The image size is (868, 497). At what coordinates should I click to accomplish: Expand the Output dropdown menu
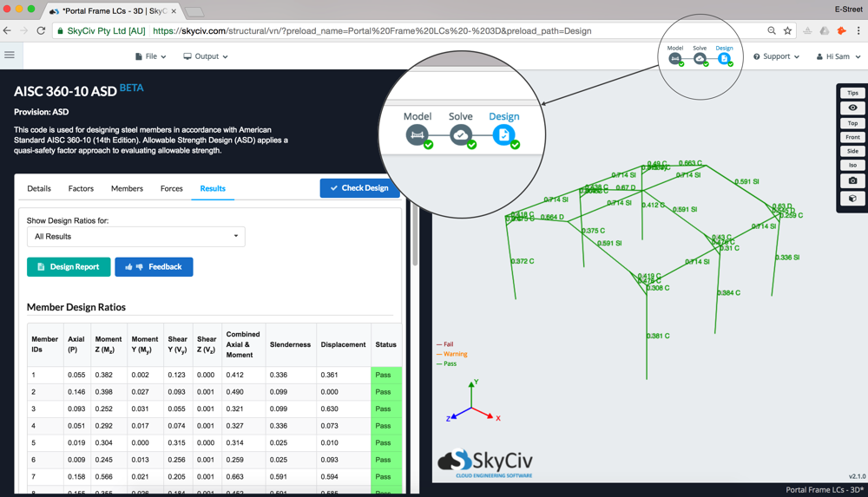tap(206, 56)
